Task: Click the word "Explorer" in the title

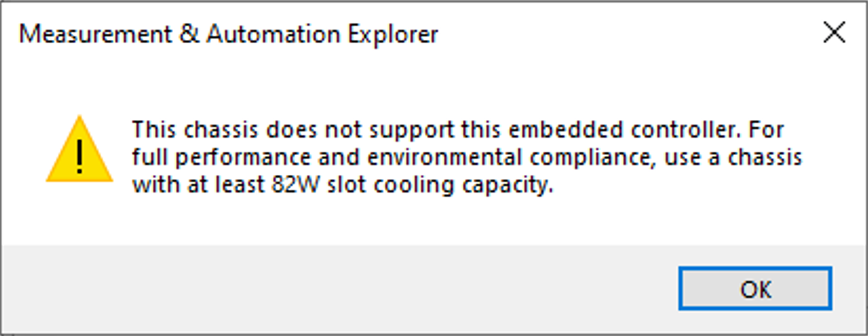Action: (x=393, y=34)
